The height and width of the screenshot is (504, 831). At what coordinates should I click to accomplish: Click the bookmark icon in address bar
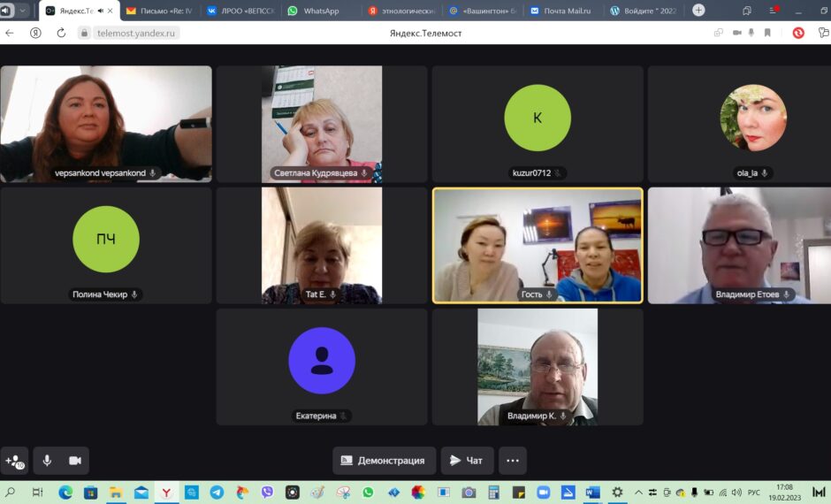pyautogui.click(x=767, y=33)
